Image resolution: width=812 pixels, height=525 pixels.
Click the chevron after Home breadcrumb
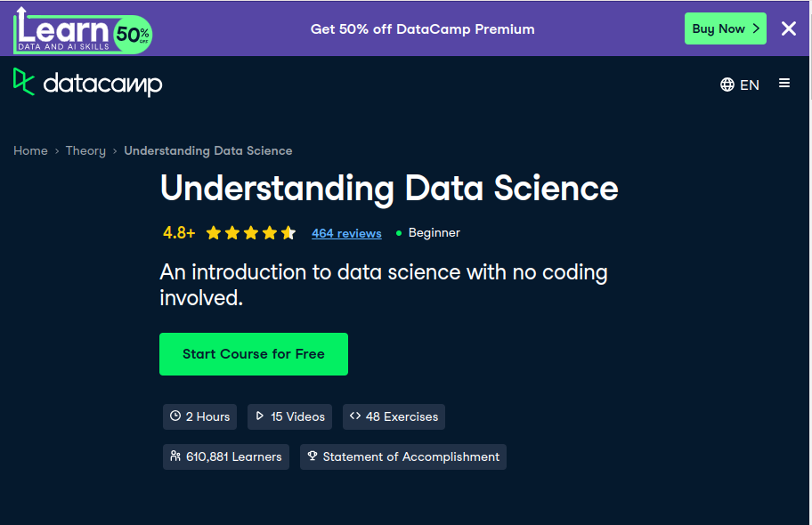click(55, 150)
